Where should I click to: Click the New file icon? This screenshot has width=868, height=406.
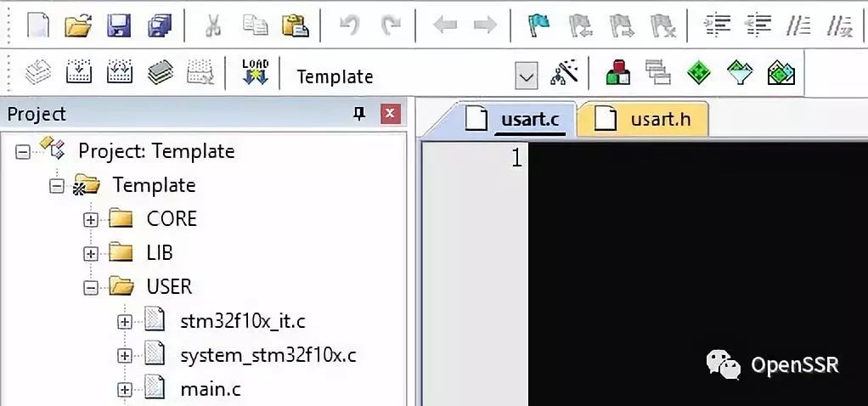click(x=37, y=25)
